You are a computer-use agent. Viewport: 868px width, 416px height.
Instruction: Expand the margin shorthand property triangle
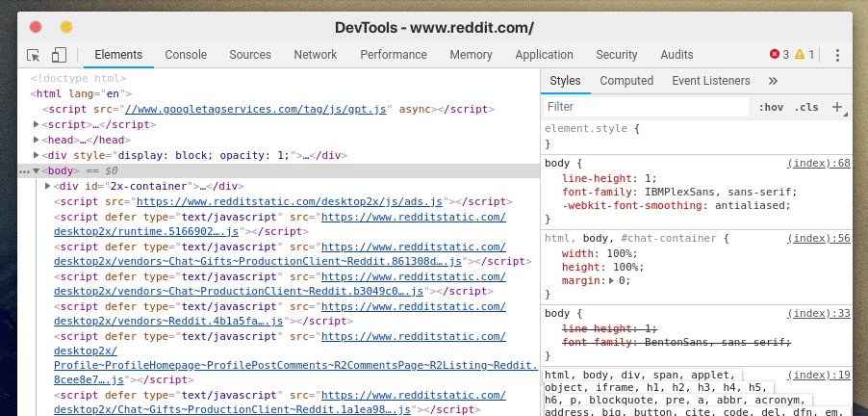(x=612, y=281)
